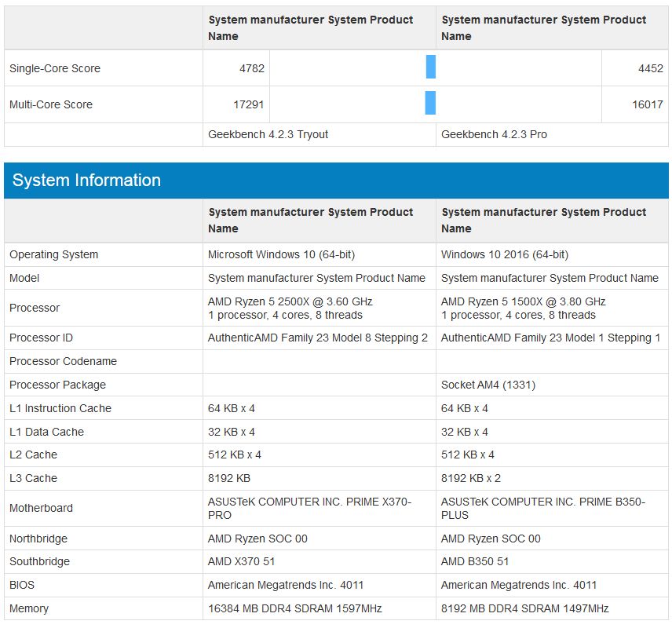Viewport: 672px width, 628px height.
Task: Select the Geekbench 4.2.3 Pro text
Action: click(494, 134)
